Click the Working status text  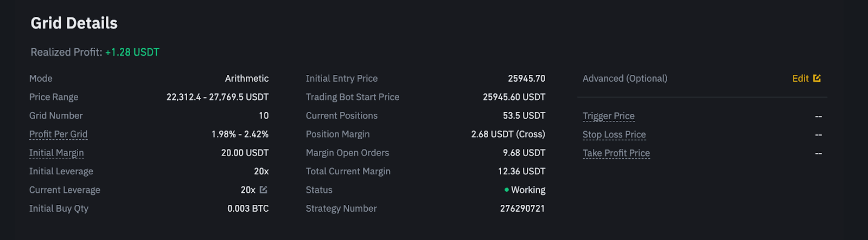(x=528, y=190)
